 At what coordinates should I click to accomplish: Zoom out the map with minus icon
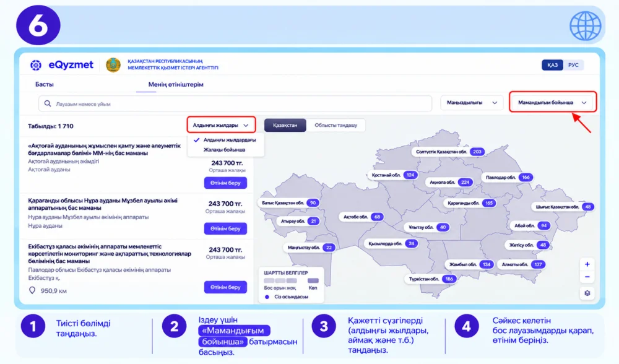point(587,277)
